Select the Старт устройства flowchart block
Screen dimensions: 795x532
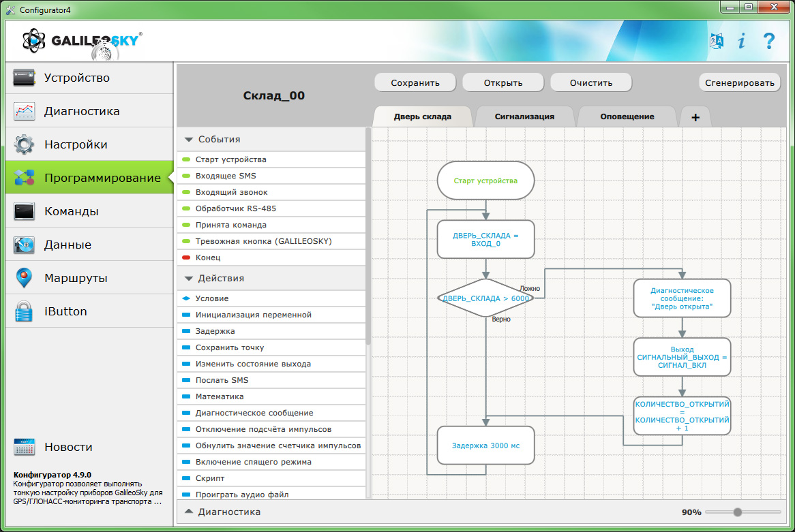(x=485, y=181)
